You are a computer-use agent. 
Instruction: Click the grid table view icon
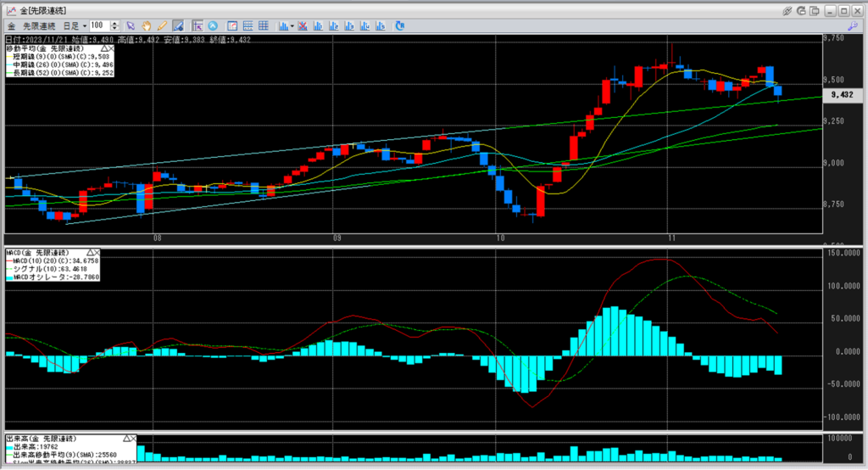pos(264,26)
